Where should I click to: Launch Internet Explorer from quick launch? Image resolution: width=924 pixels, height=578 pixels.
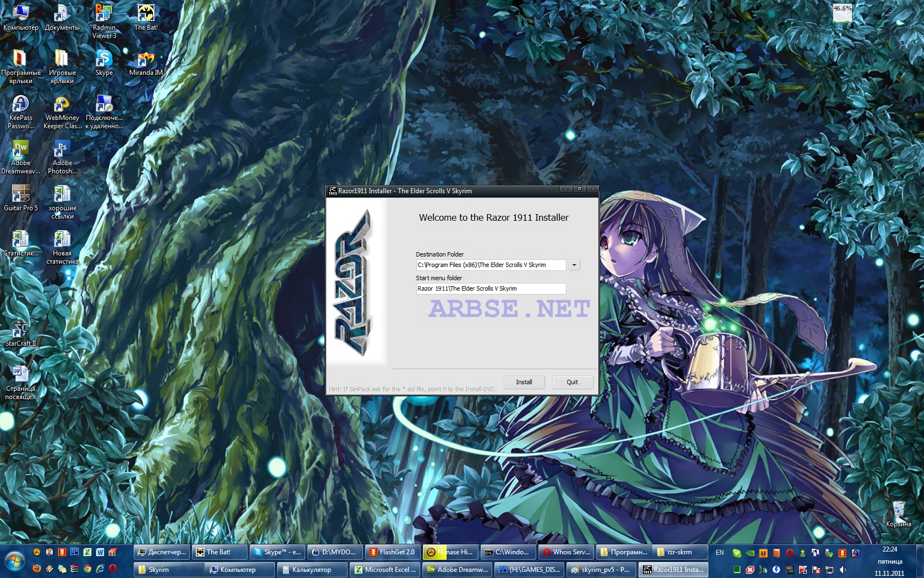pyautogui.click(x=100, y=568)
